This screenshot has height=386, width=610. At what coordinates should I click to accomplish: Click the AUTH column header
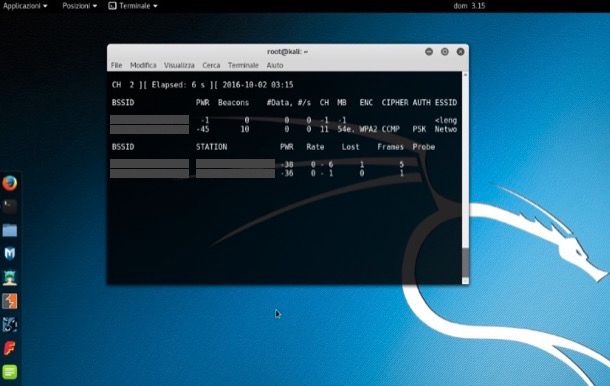pyautogui.click(x=421, y=103)
